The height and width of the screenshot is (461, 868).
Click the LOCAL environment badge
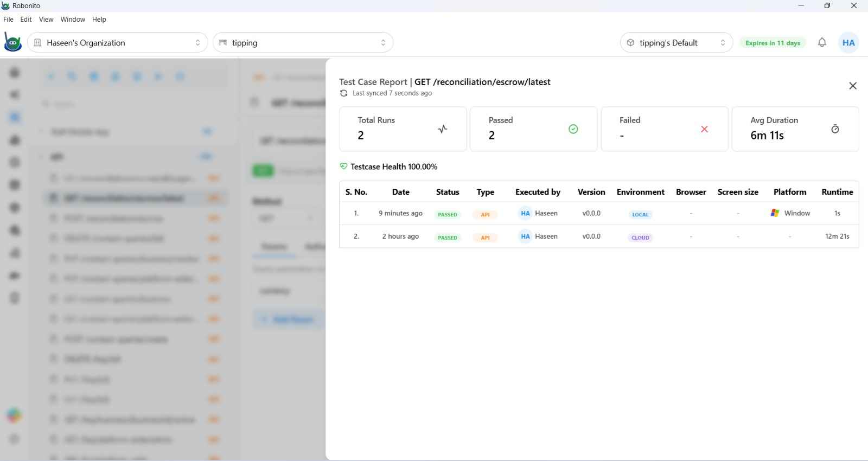click(x=640, y=214)
